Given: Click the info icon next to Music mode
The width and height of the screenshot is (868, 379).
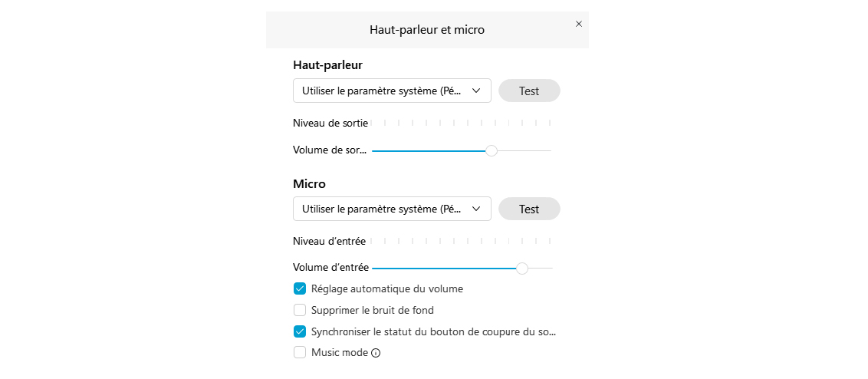Looking at the screenshot, I should (x=376, y=353).
